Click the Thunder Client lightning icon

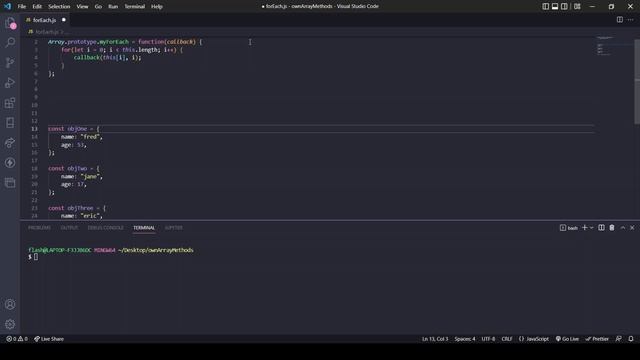pos(10,163)
